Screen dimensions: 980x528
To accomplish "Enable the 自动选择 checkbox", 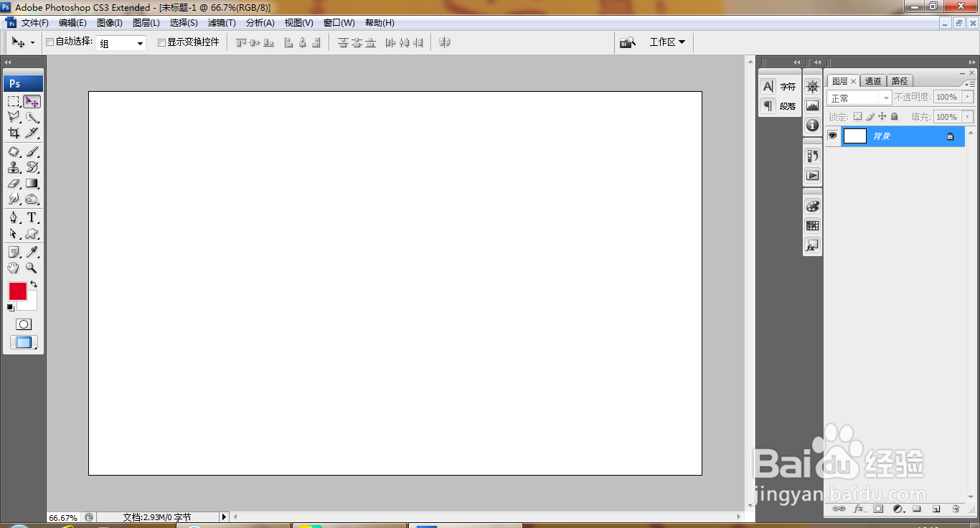I will click(x=50, y=42).
